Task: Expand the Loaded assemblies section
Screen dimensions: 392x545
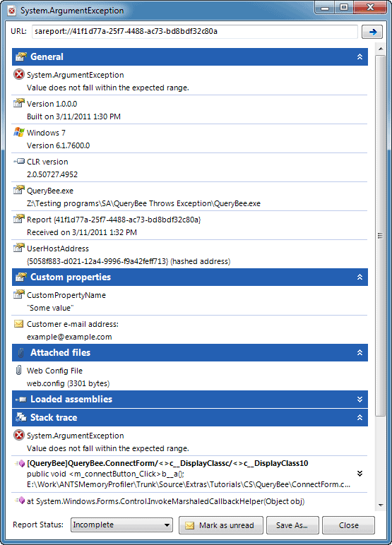Action: click(x=360, y=399)
